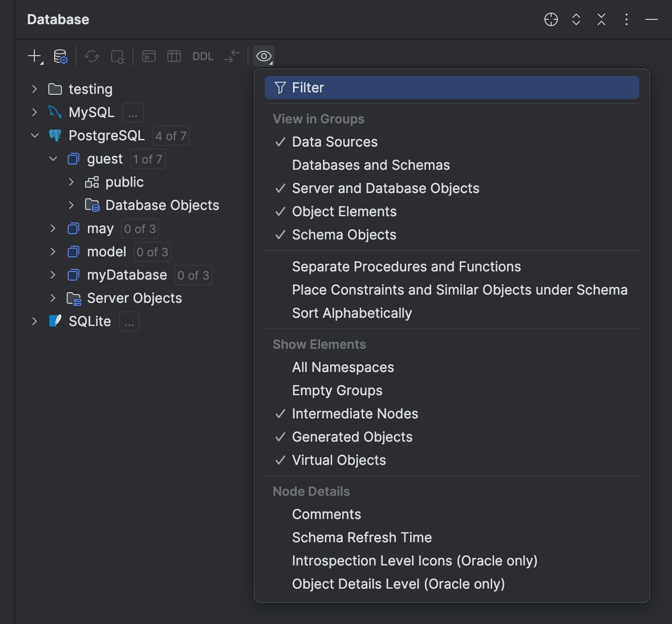Select the Disconnect icon in the toolbar
Image resolution: width=672 pixels, height=624 pixels.
click(x=117, y=56)
